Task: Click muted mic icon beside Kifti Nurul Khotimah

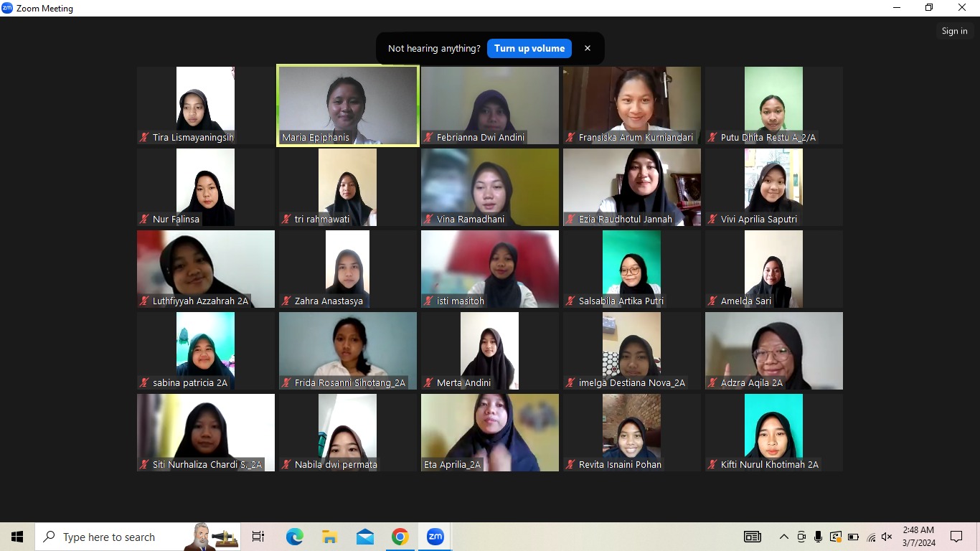Action: (713, 464)
